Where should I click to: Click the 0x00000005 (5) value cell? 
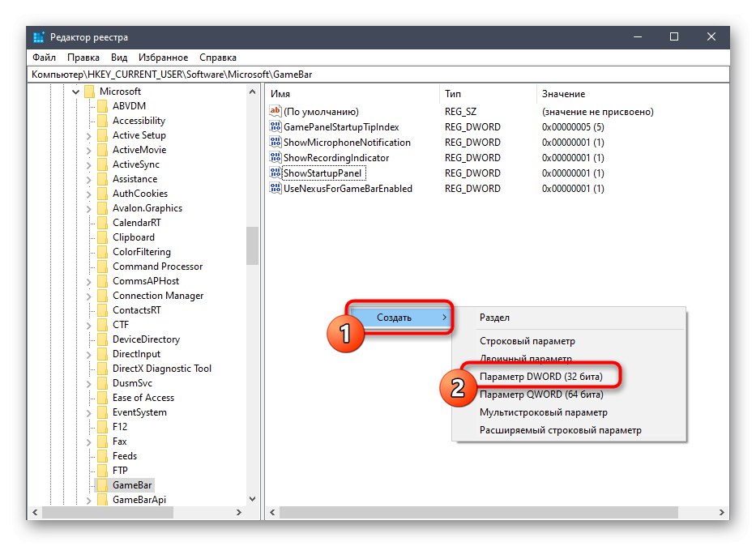click(x=573, y=126)
